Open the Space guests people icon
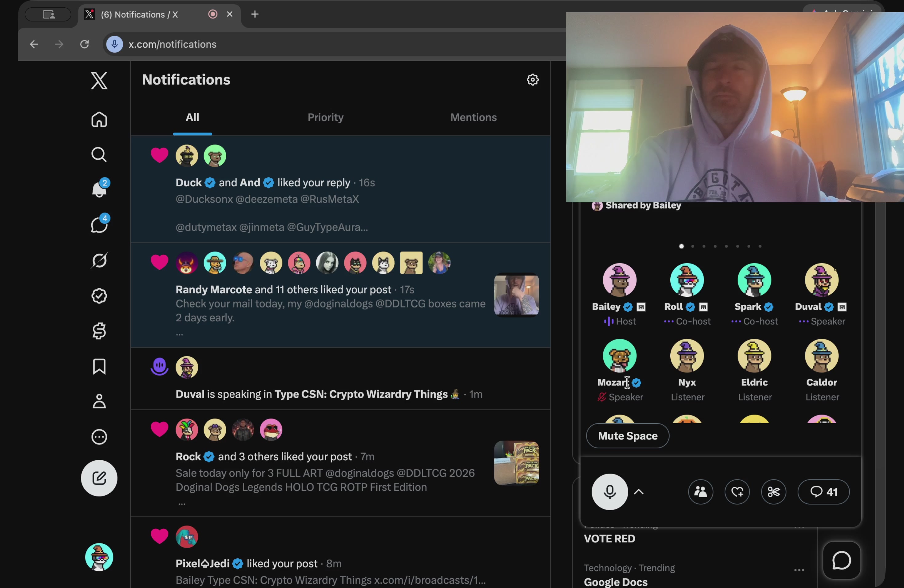The image size is (904, 588). pos(701,492)
